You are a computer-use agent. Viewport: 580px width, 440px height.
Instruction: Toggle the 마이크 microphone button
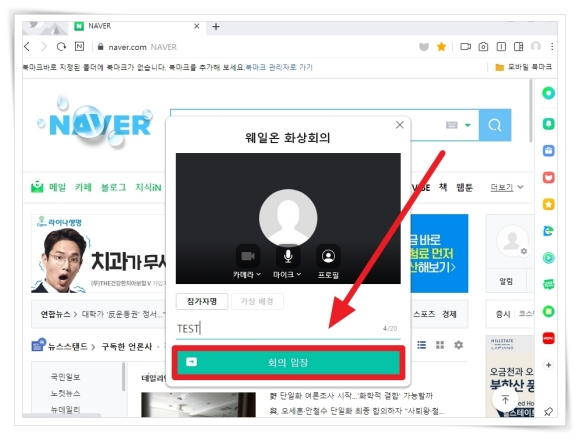point(288,256)
